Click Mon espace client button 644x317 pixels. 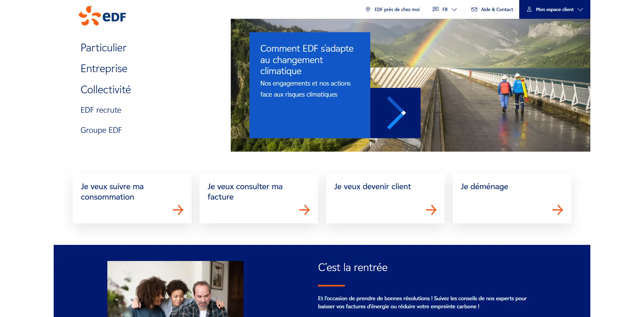point(555,9)
